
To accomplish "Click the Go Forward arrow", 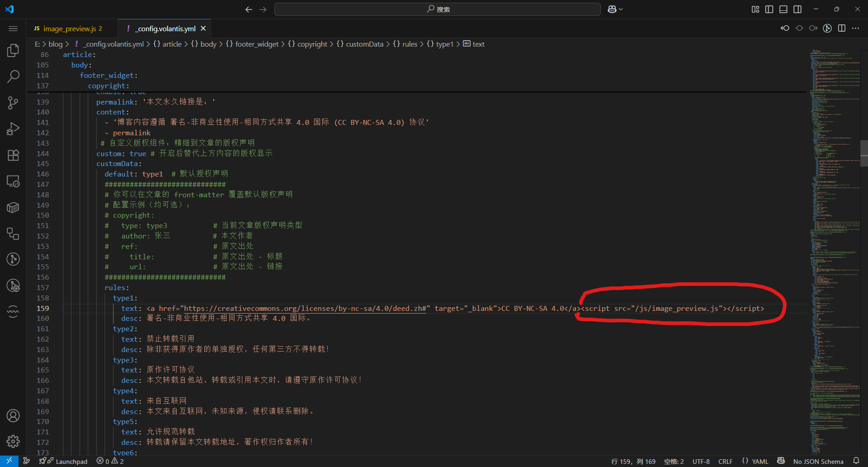I will [x=263, y=9].
